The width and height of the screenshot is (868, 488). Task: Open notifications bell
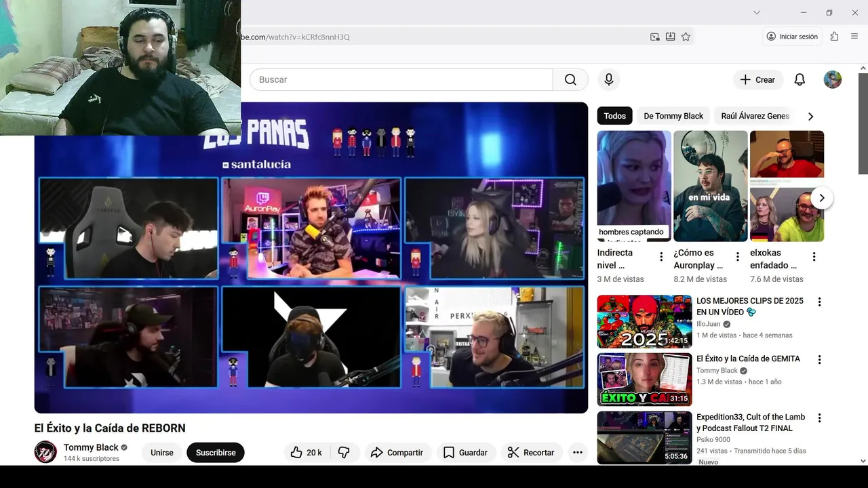pyautogui.click(x=800, y=79)
